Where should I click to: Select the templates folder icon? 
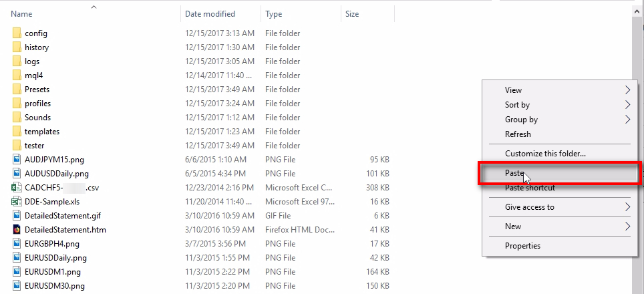click(17, 132)
